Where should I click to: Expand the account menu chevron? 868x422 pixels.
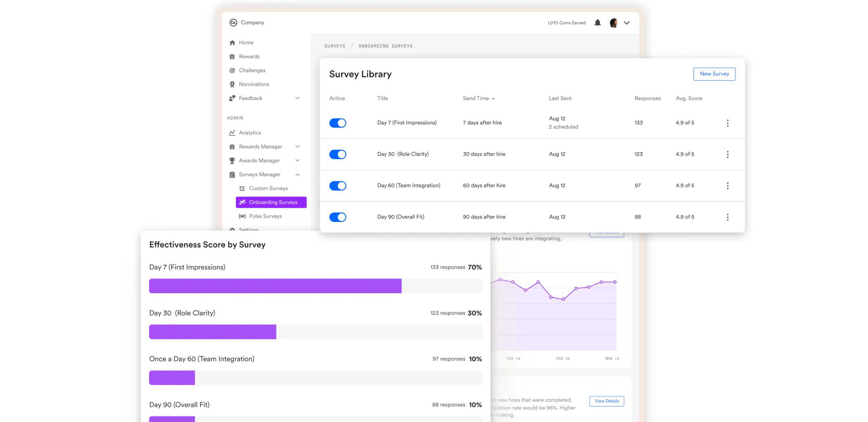pos(627,23)
